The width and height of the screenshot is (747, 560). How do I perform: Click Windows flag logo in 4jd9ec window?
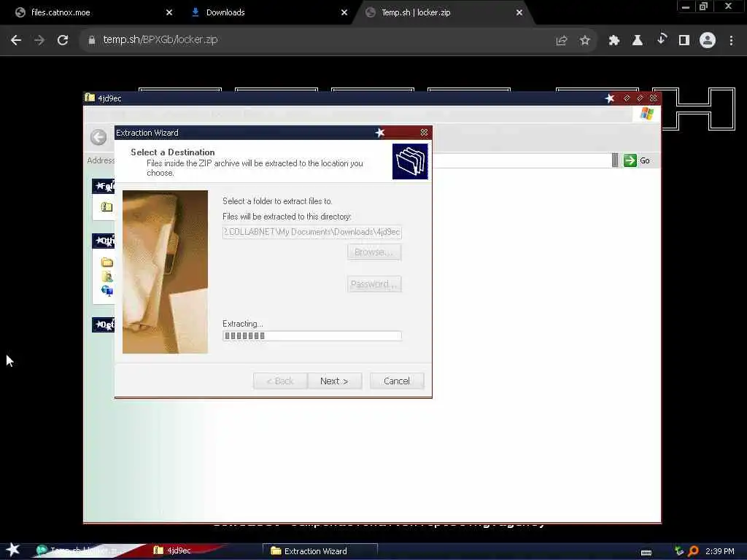(646, 114)
